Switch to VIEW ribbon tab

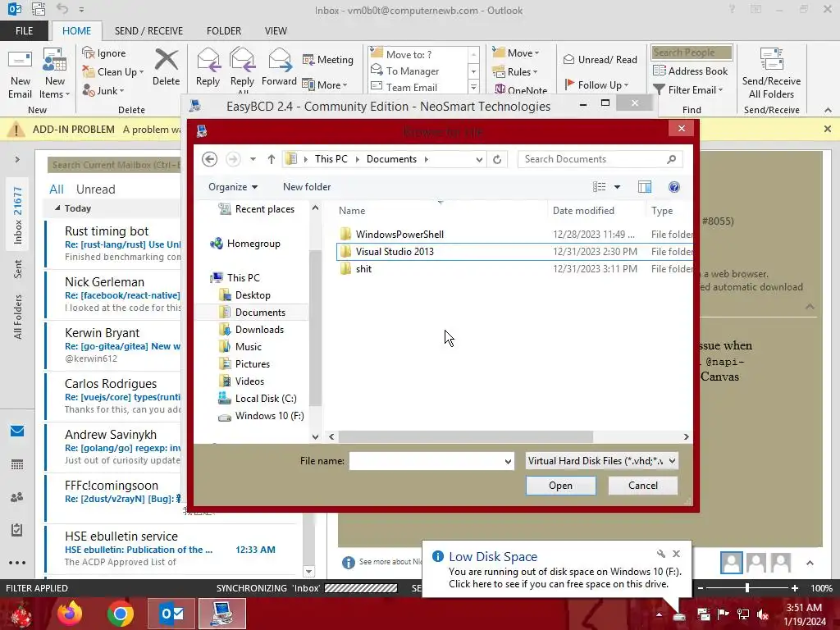pyautogui.click(x=276, y=31)
